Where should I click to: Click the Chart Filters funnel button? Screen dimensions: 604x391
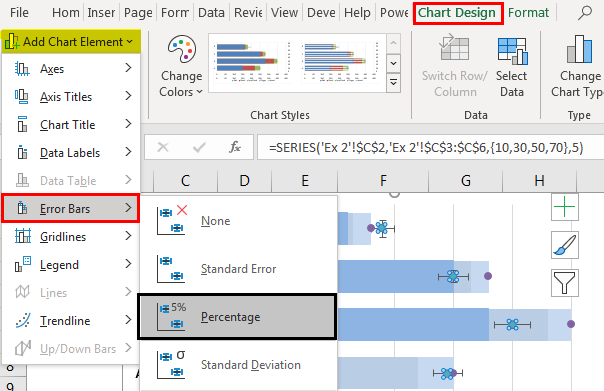pos(564,283)
